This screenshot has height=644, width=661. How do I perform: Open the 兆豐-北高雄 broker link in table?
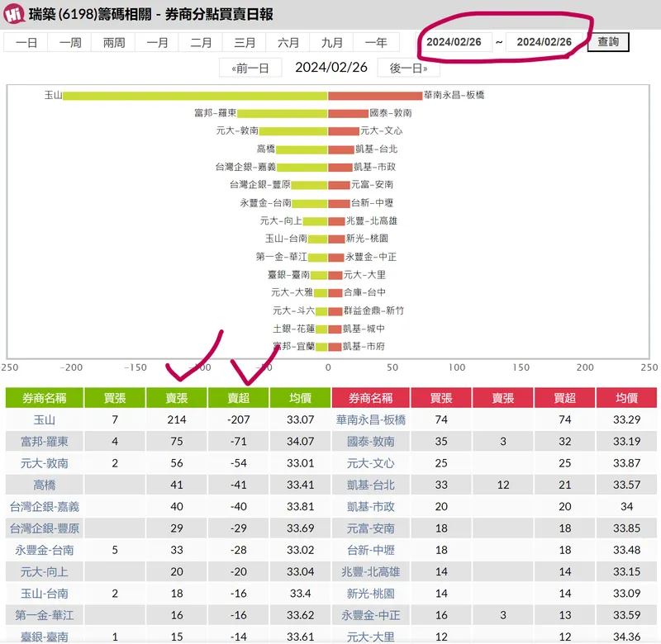point(370,572)
